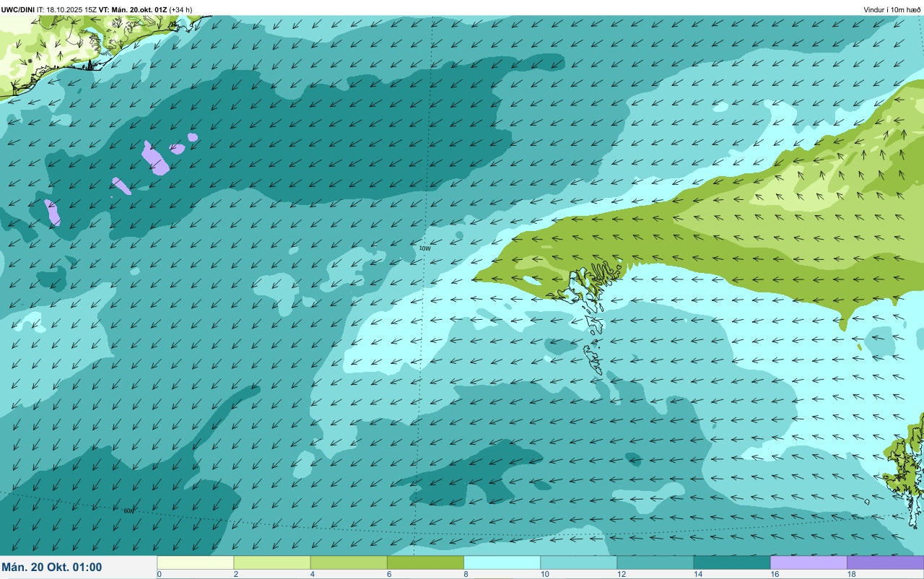Click the largest lavender strong-wind patch

156,158
